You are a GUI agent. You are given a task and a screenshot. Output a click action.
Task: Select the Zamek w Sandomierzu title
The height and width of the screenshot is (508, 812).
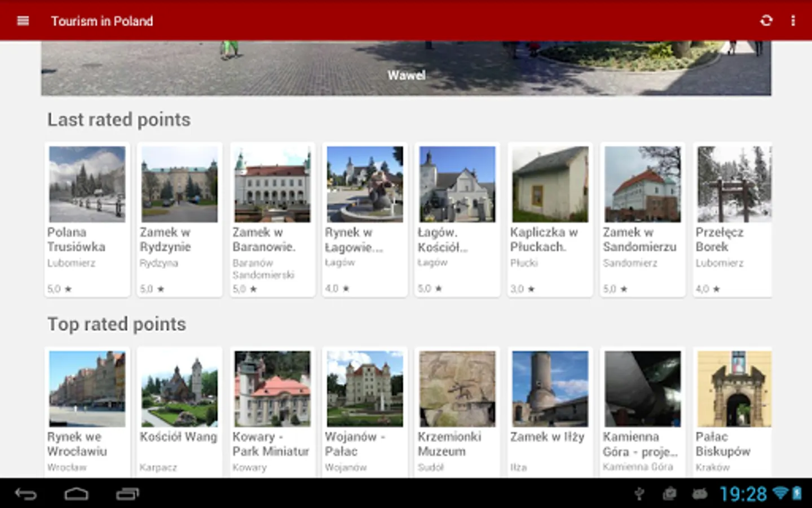click(639, 239)
